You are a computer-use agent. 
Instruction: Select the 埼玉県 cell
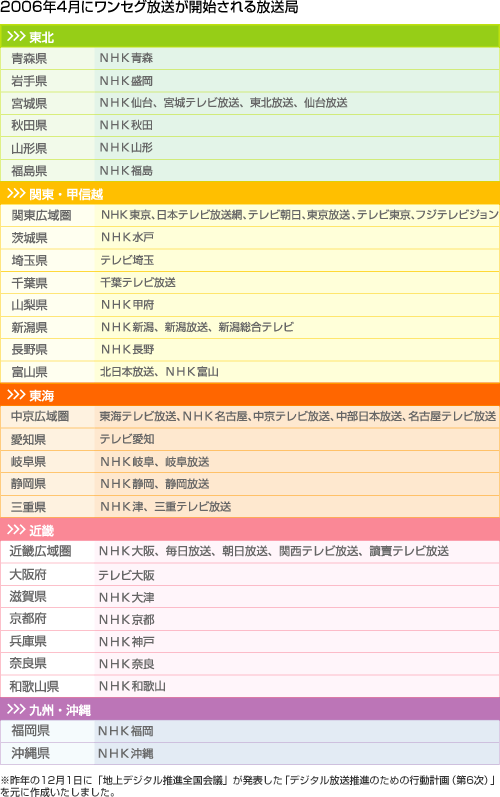click(x=47, y=260)
